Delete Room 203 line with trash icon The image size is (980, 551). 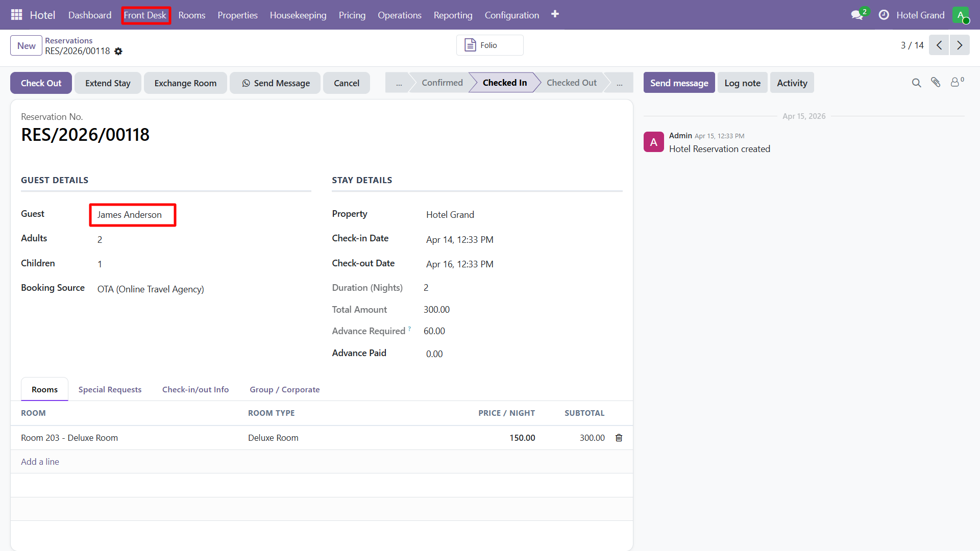click(619, 438)
